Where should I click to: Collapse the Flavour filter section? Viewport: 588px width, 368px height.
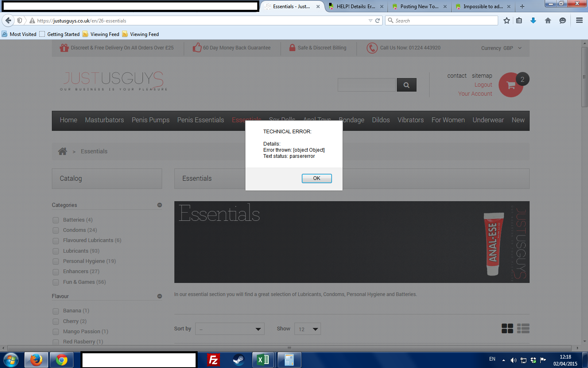[160, 296]
